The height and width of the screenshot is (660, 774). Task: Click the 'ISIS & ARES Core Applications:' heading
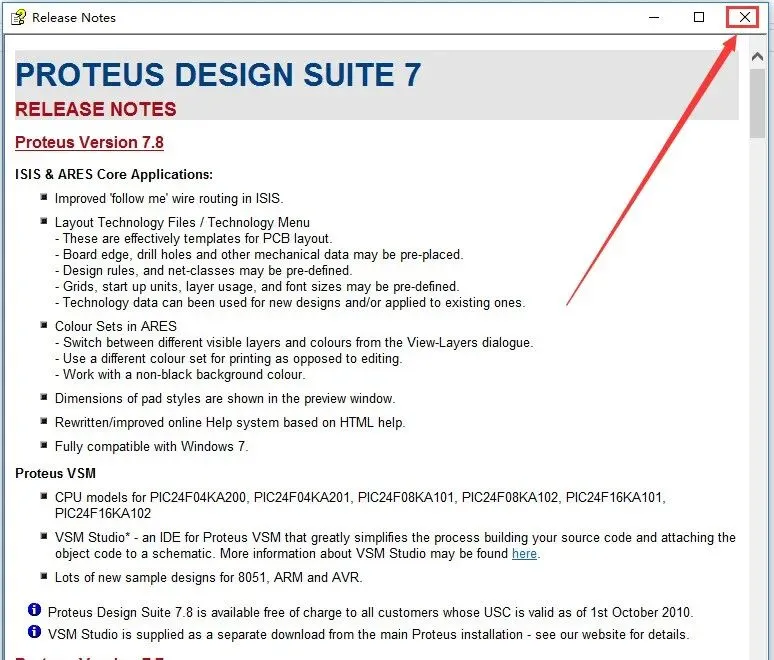pyautogui.click(x=114, y=174)
